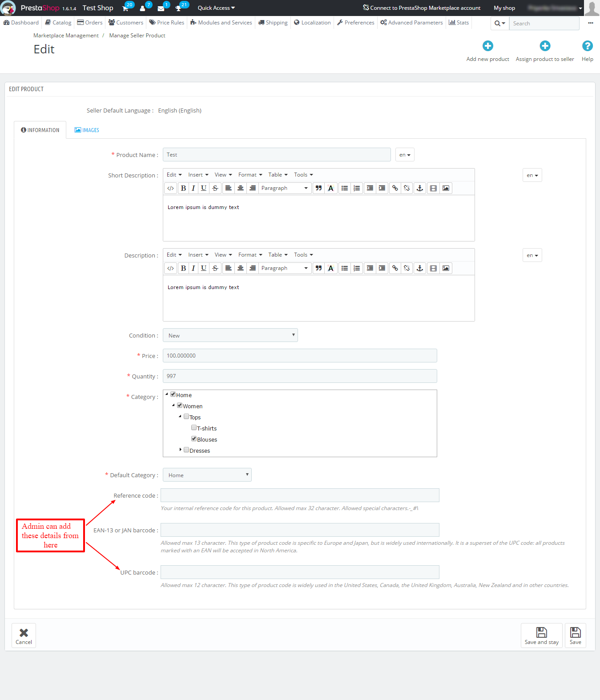Screen dimensions: 600x700
Task: Click the EAN-13 or JAN barcode field
Action: pyautogui.click(x=300, y=530)
